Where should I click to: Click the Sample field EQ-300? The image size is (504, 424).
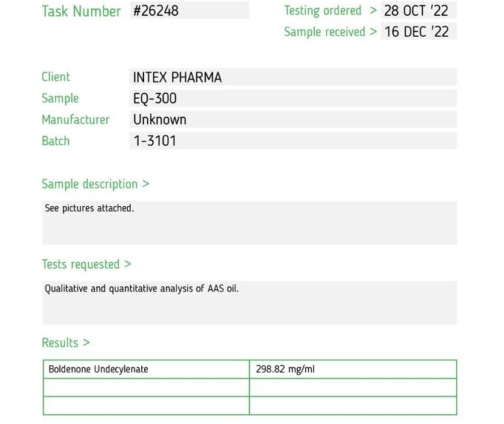293,98
